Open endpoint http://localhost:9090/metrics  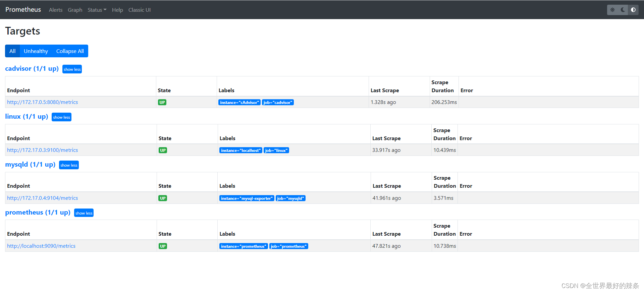click(x=41, y=246)
